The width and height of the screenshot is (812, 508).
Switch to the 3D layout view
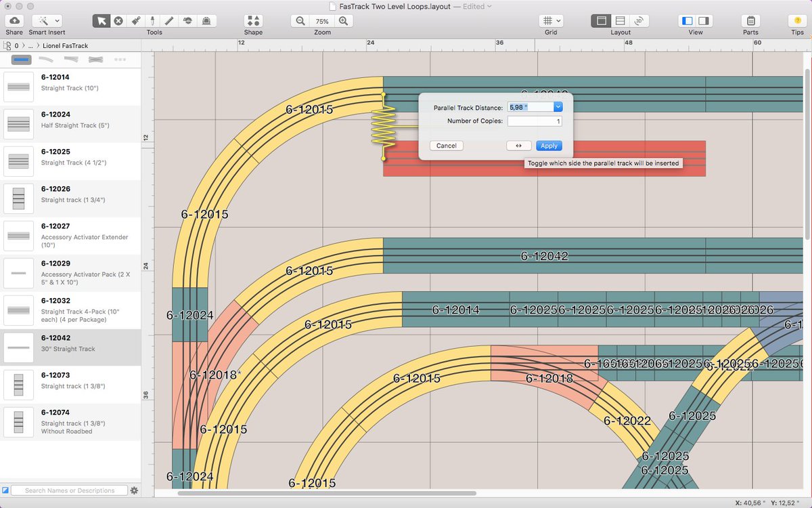[639, 21]
